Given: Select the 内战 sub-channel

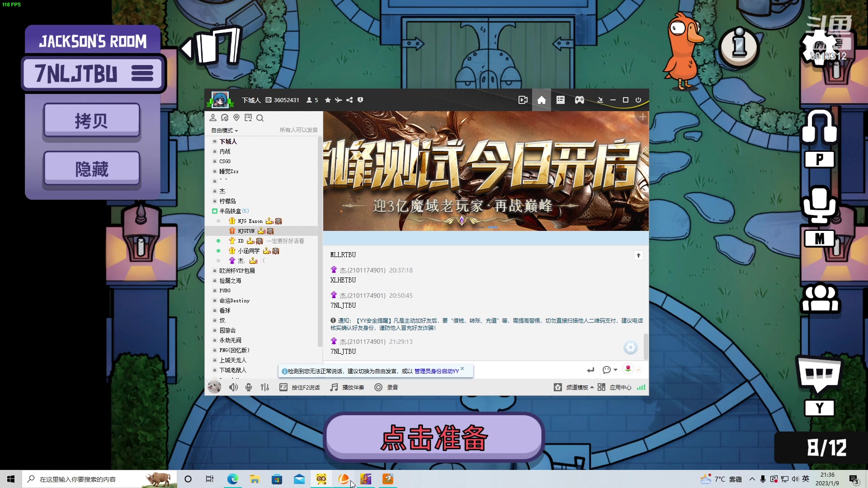Looking at the screenshot, I should 225,151.
